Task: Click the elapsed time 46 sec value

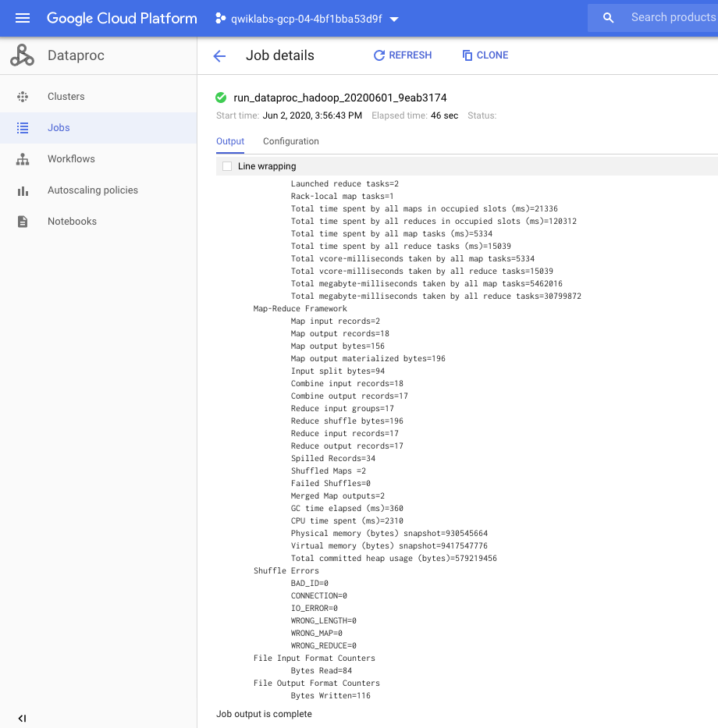Action: click(x=444, y=115)
